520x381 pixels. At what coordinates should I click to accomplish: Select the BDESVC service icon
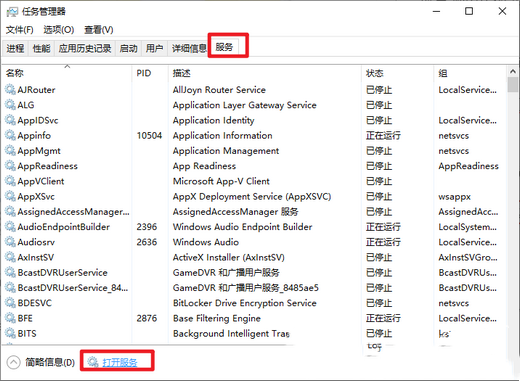(10, 303)
